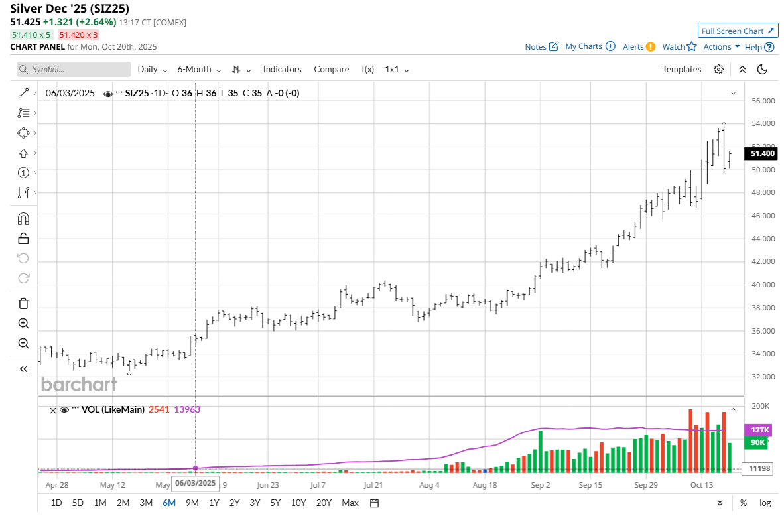This screenshot has height=532, width=784.
Task: Select the trend line drawing tool
Action: [23, 94]
